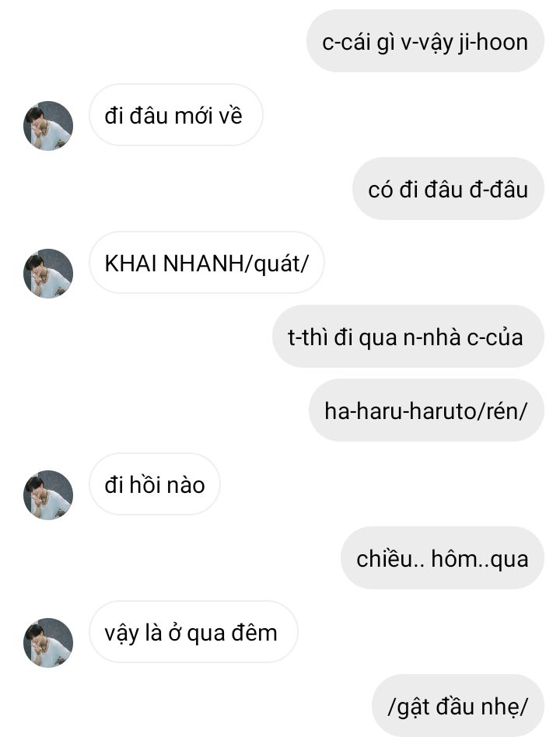Image resolution: width=560 pixels, height=737 pixels.
Task: Tap the avatar beside "vậy là ở qua đêm"
Action: pyautogui.click(x=48, y=642)
